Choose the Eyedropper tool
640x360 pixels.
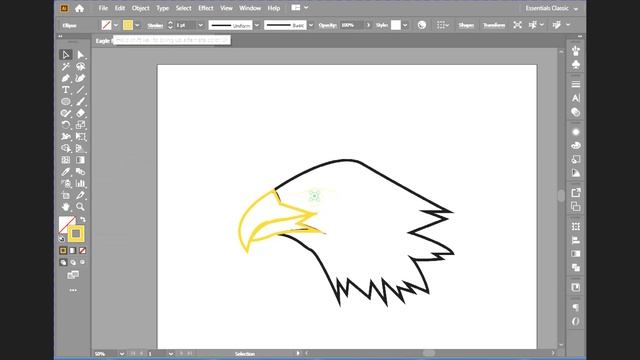pyautogui.click(x=65, y=171)
